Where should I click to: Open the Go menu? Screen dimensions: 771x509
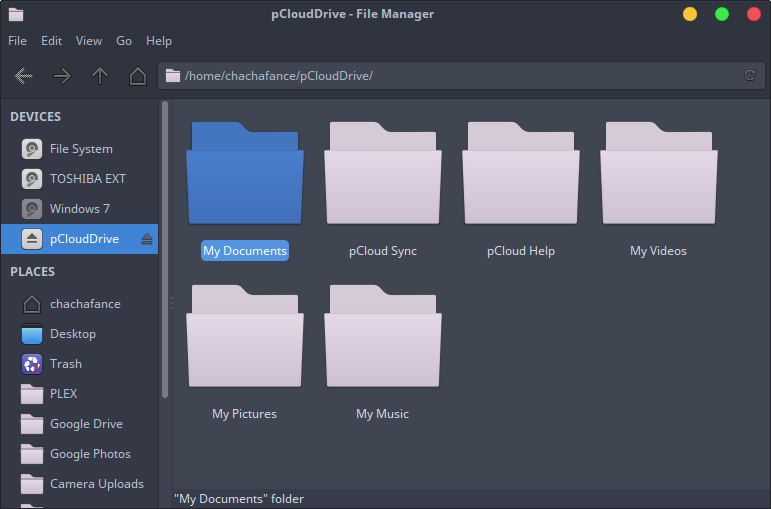tap(124, 41)
